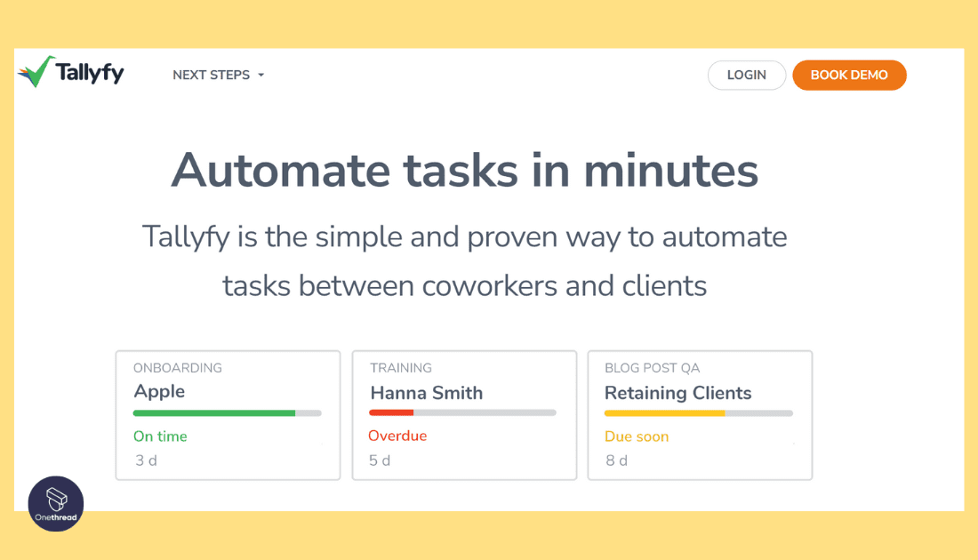This screenshot has height=560, width=978.
Task: Click the green progress bar under Apple
Action: (213, 412)
